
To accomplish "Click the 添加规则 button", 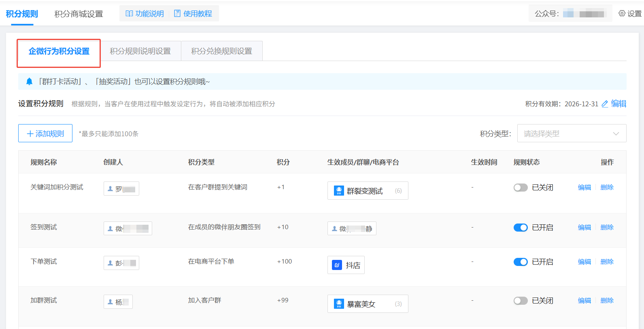I will [45, 133].
